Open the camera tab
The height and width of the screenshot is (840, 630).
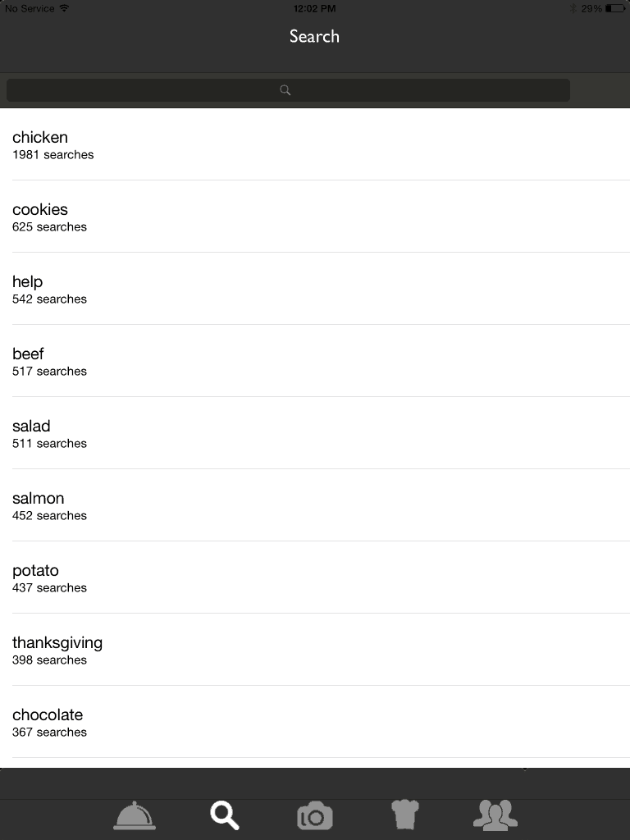coord(315,816)
